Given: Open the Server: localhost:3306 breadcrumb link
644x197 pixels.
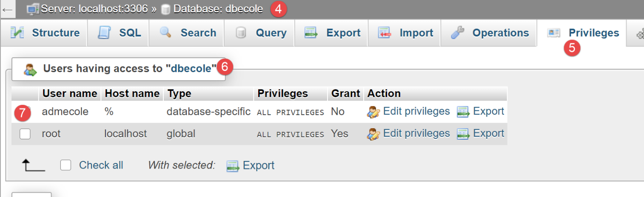Looking at the screenshot, I should click(x=94, y=9).
